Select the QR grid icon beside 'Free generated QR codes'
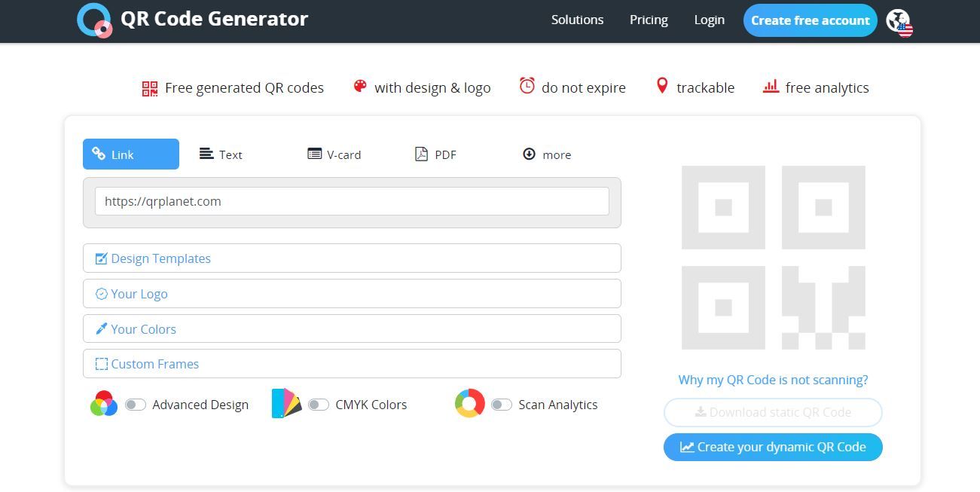 [x=149, y=87]
